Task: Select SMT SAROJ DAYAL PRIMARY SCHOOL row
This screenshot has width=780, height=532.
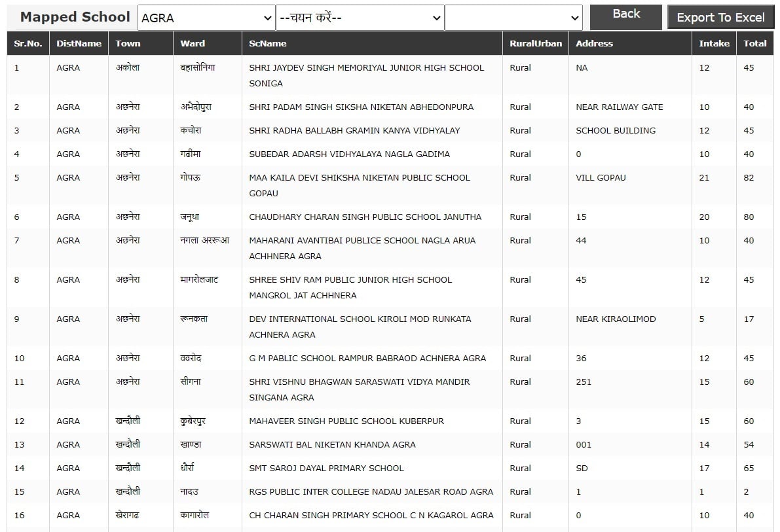Action: 390,469
